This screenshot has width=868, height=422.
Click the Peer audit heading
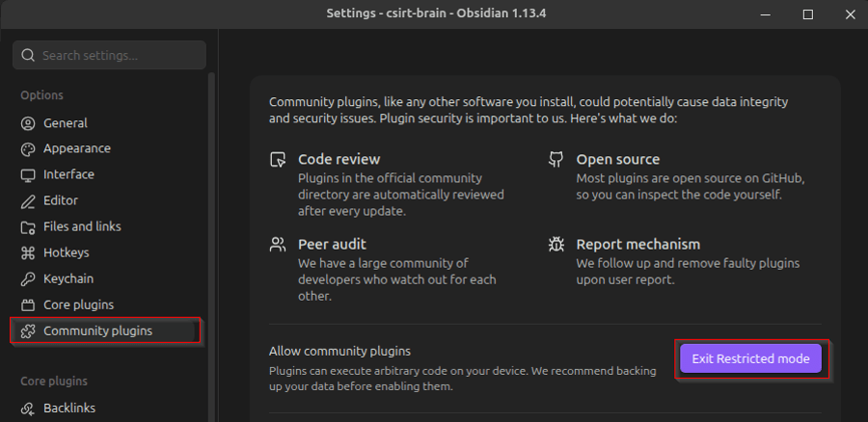[332, 244]
